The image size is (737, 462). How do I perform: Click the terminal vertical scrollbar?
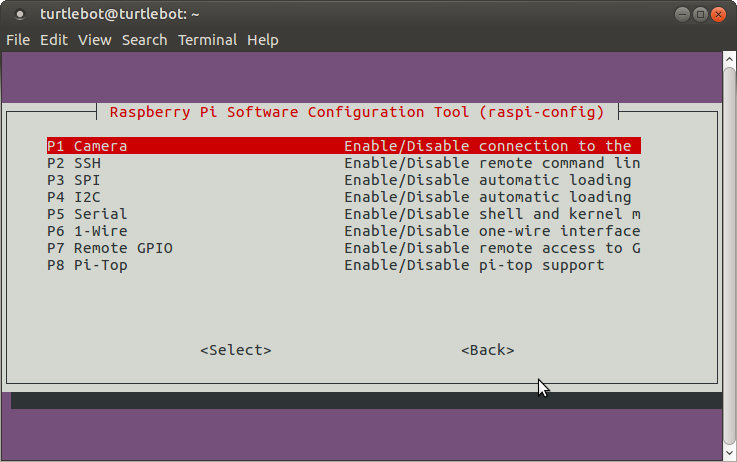729,250
